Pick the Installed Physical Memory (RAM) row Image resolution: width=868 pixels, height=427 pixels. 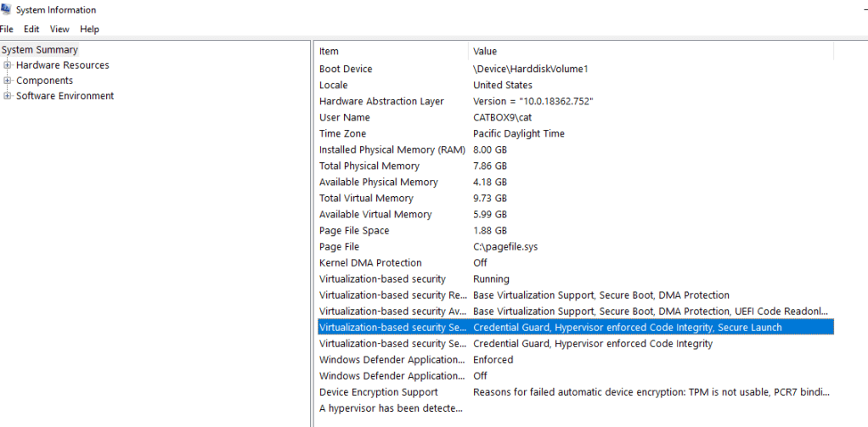pyautogui.click(x=392, y=149)
